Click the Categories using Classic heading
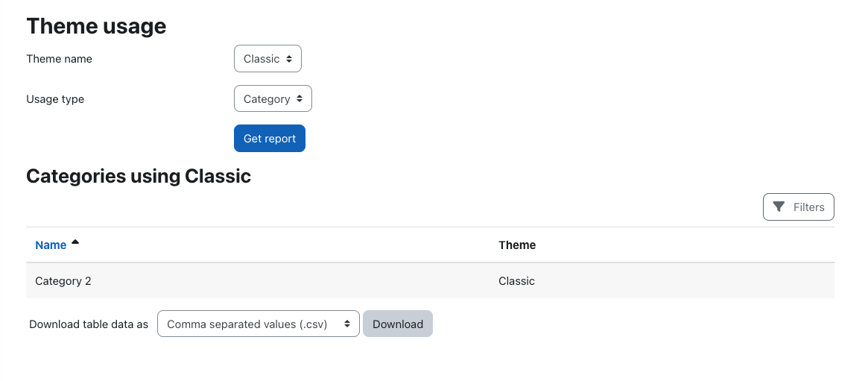The height and width of the screenshot is (381, 868). click(x=139, y=176)
